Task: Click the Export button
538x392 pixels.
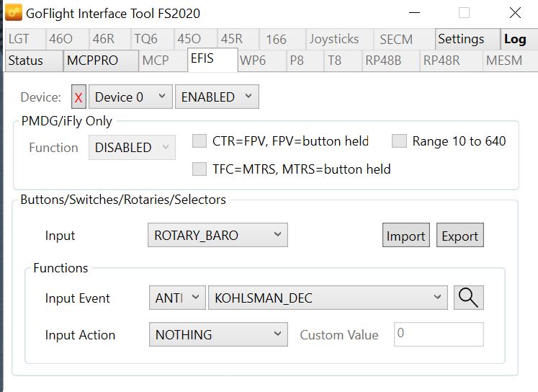Action: (459, 236)
